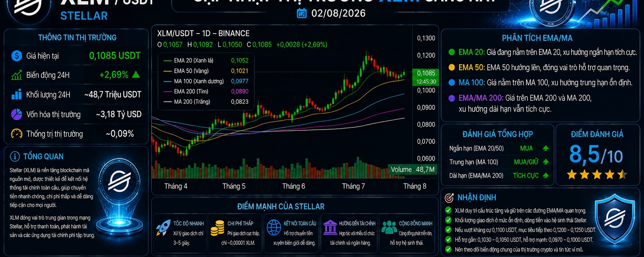
Task: Click the up arrow in the Dài hạn TÍCH CỰC row
Action: [546, 175]
